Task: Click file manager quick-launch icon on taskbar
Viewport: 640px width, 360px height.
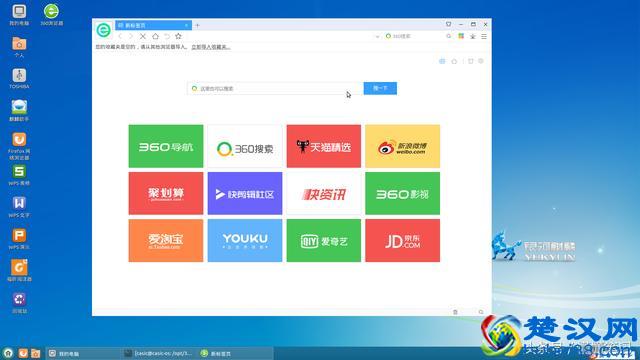Action: [x=36, y=353]
